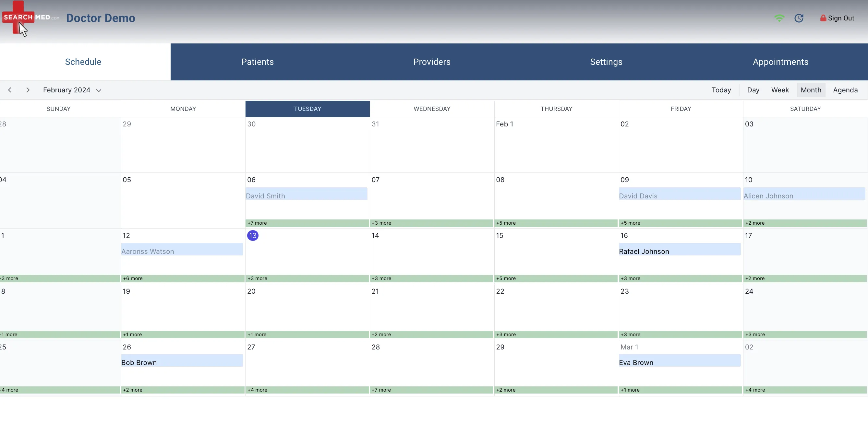
Task: Expand +4 more events on Feb 27
Action: 307,390
